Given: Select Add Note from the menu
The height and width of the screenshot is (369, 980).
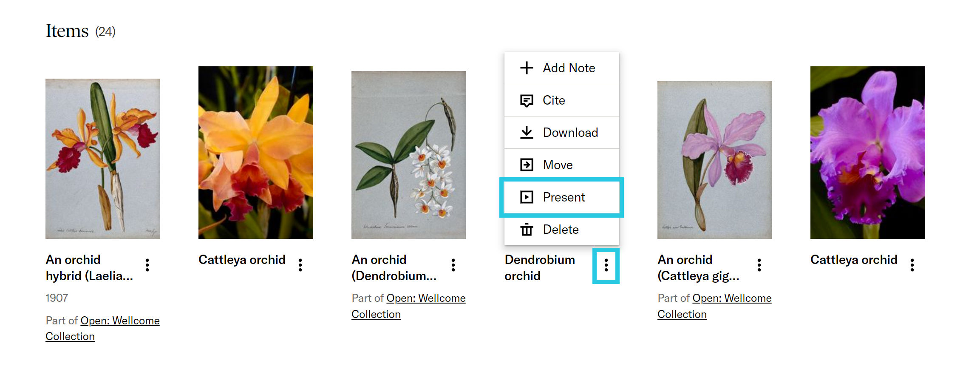Looking at the screenshot, I should (x=562, y=68).
